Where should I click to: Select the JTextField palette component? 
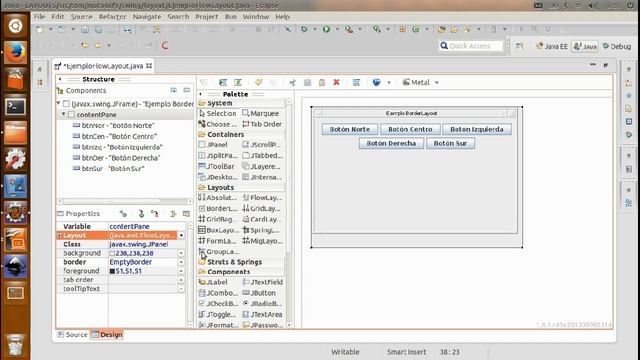point(262,282)
